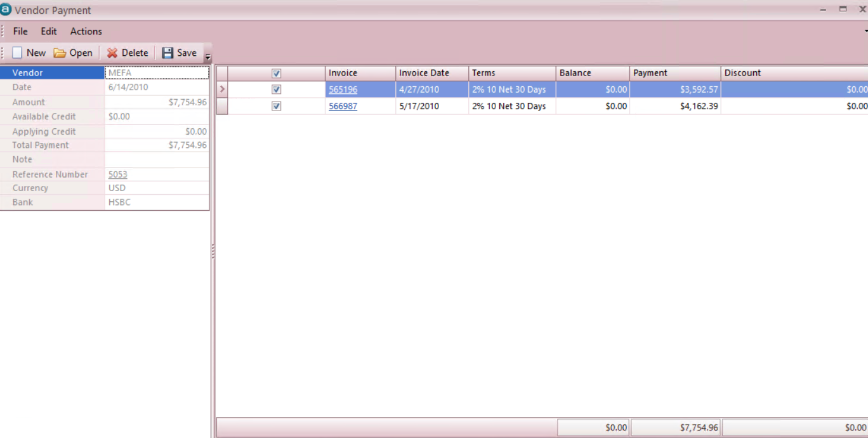
Task: Click the Save floppy disk icon
Action: [168, 53]
